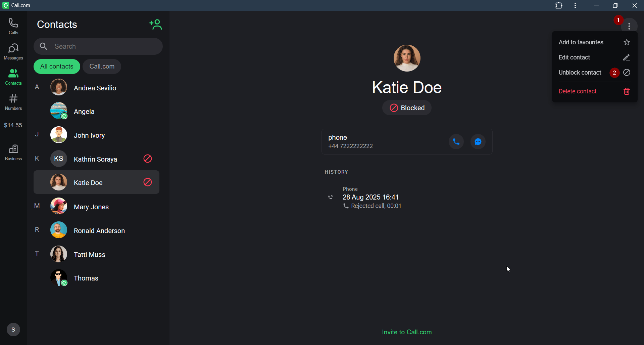Open the Calls section in sidebar
The width and height of the screenshot is (644, 345).
[13, 26]
